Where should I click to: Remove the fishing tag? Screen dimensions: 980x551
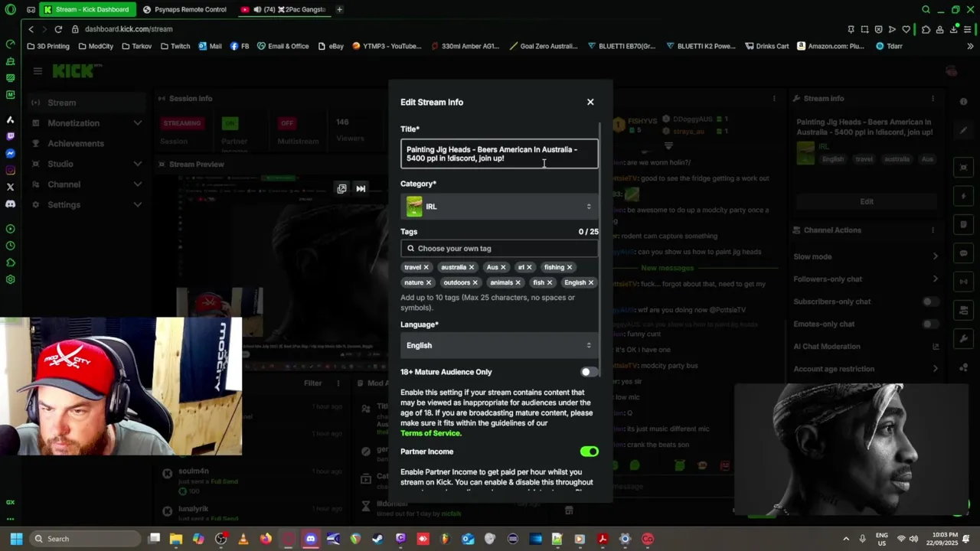pos(570,267)
